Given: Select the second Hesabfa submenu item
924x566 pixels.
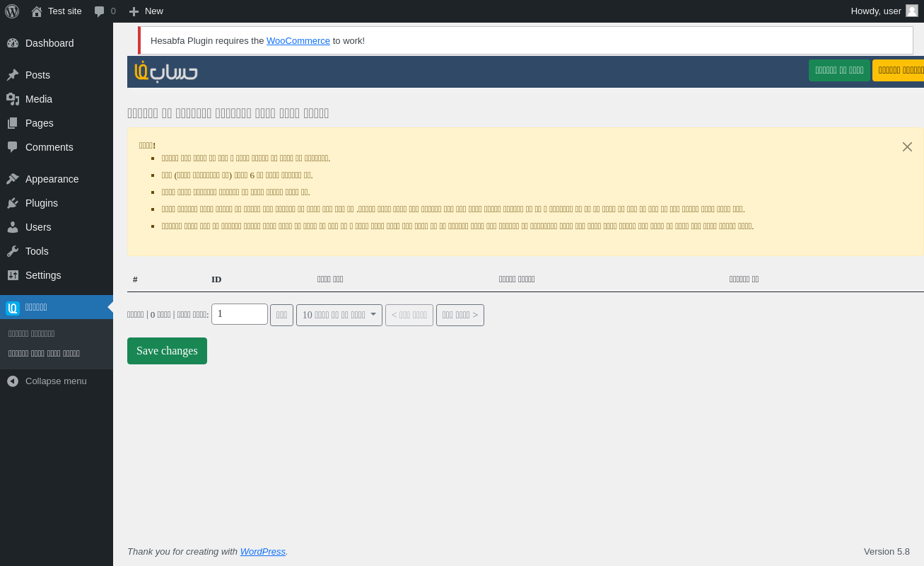Looking at the screenshot, I should point(44,354).
